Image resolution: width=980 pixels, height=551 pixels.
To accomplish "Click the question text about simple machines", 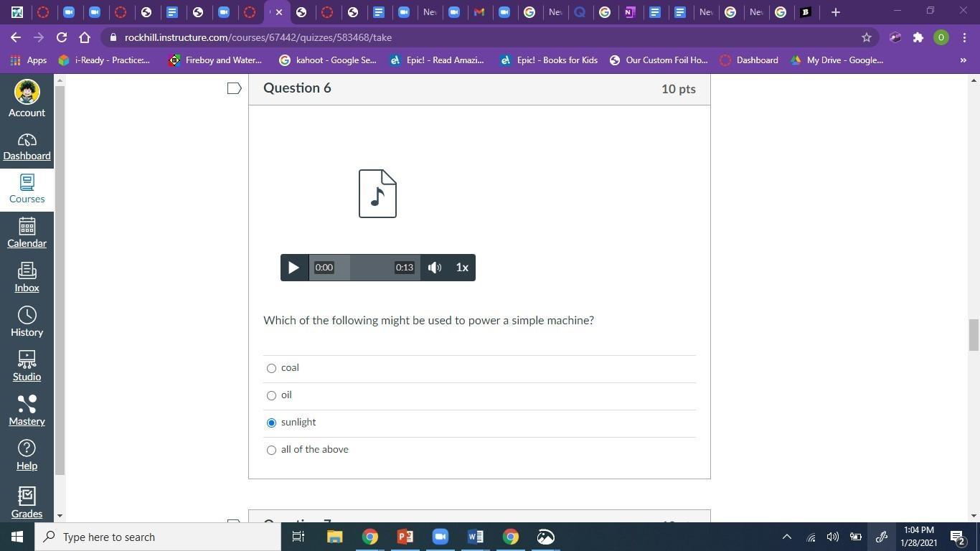I will pyautogui.click(x=428, y=320).
